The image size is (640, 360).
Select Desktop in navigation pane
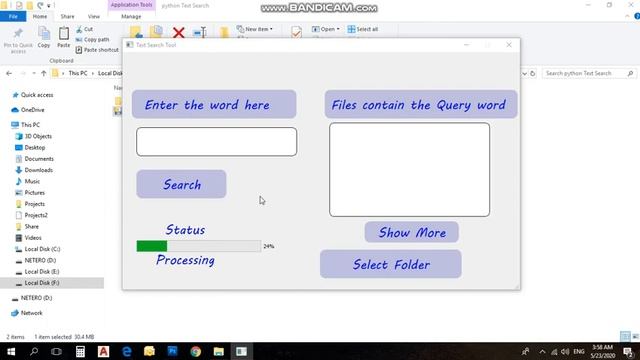(35, 147)
